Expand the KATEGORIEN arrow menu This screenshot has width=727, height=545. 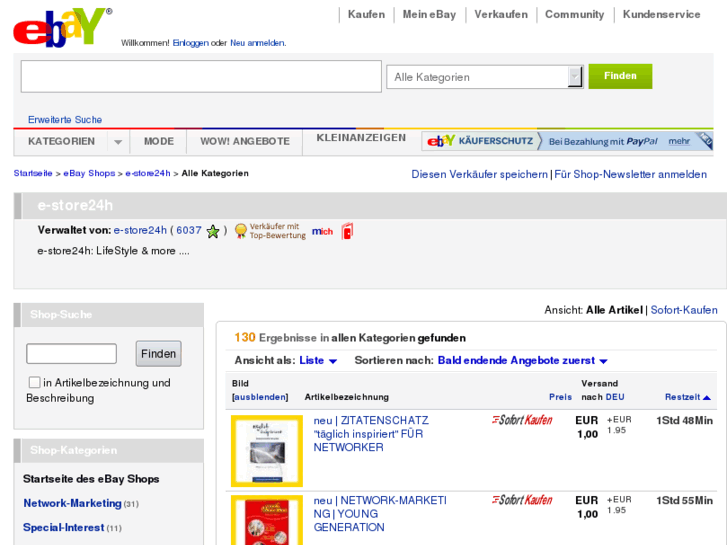click(x=118, y=142)
